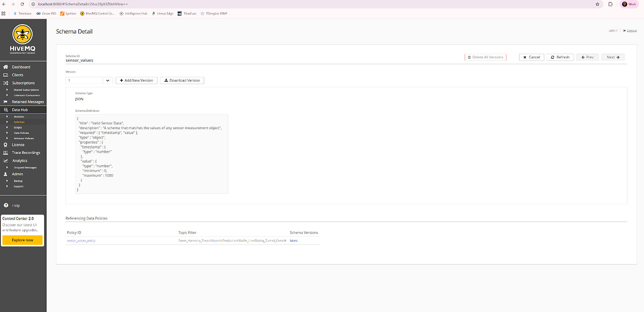Click the site info icon in address bar
Viewport: 644px width, 312px height.
(33, 4)
